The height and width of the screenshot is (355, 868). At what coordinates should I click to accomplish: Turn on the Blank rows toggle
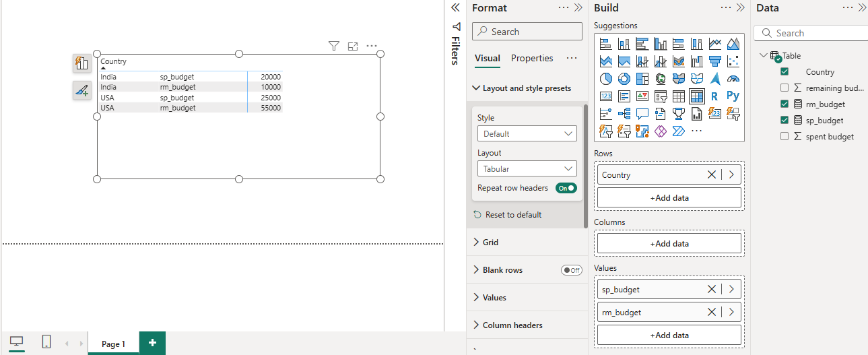coord(572,270)
